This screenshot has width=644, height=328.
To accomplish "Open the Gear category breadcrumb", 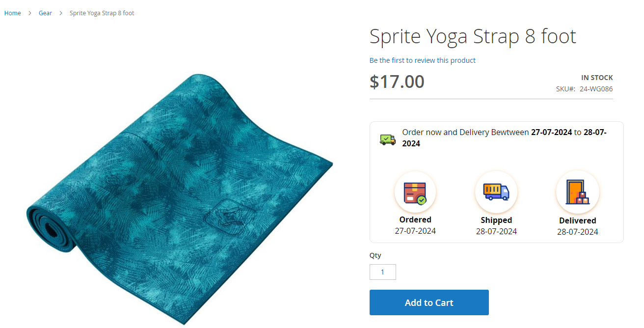I will tap(45, 13).
